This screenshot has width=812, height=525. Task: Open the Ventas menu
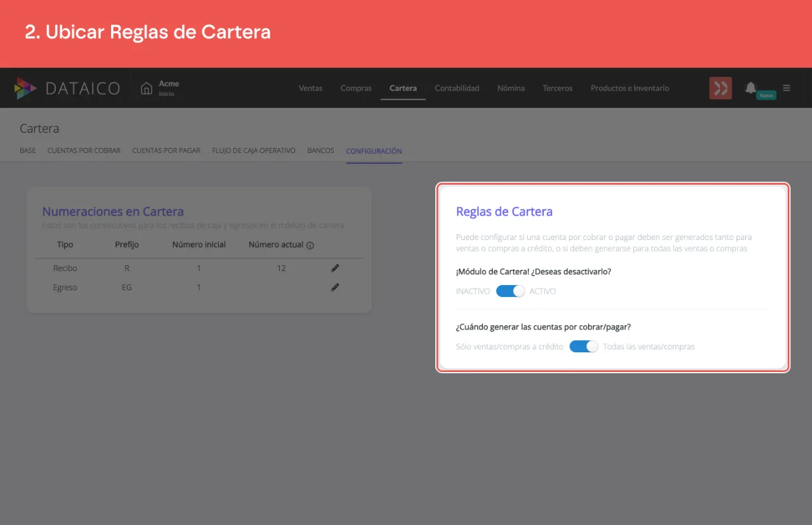[311, 88]
